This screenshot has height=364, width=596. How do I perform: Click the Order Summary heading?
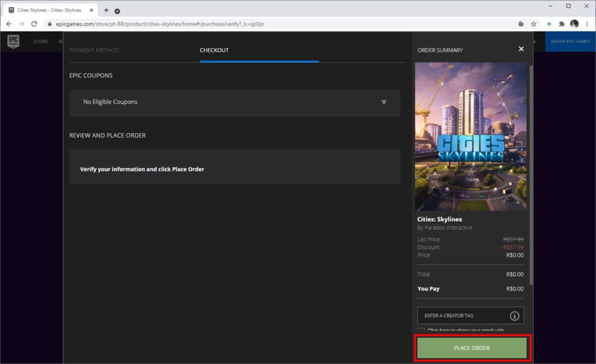click(x=440, y=50)
